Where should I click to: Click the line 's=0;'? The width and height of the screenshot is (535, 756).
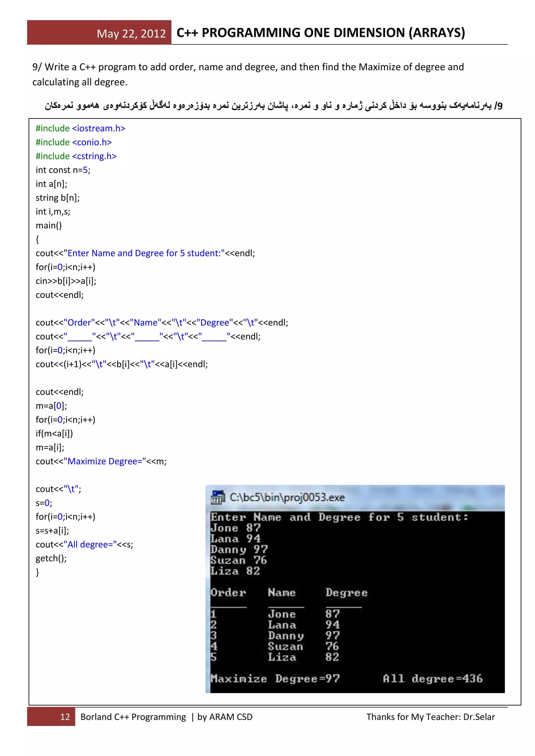coord(44,503)
